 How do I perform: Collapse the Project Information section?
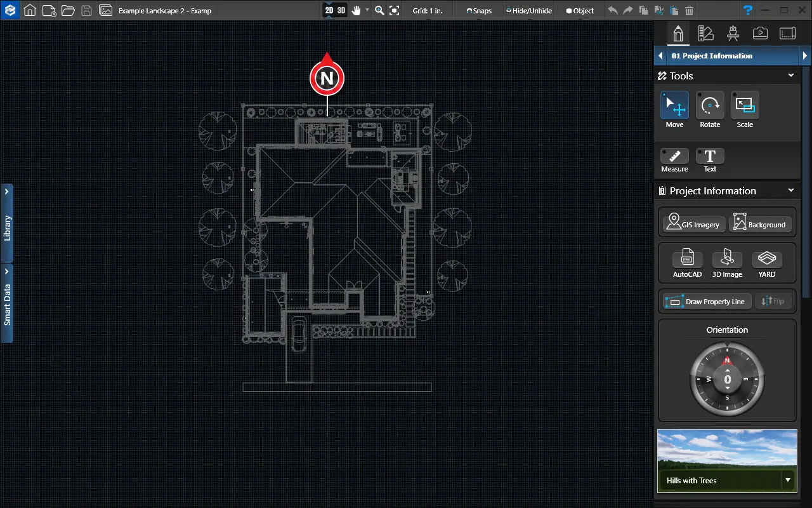(791, 190)
